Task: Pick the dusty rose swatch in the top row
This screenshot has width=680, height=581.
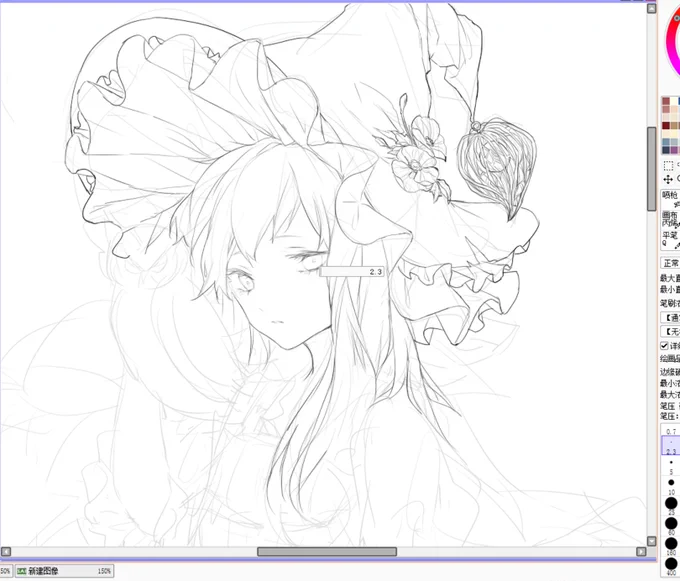Action: (x=667, y=101)
